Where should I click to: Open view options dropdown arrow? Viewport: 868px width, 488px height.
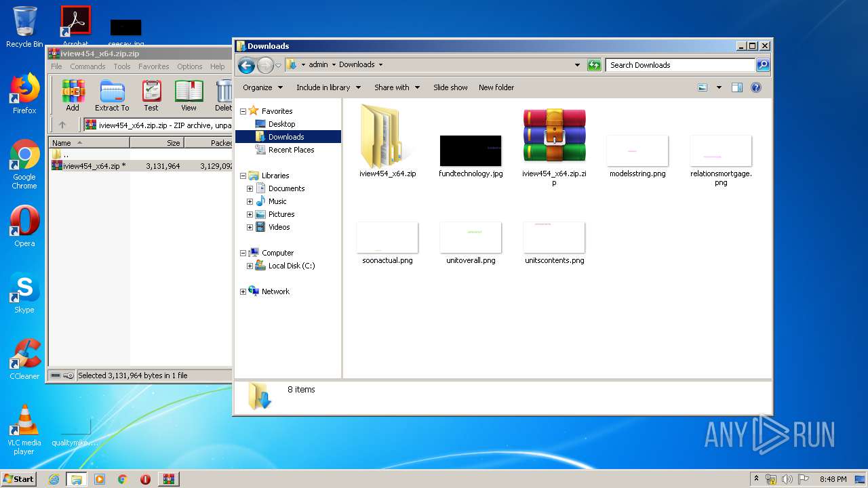[719, 87]
